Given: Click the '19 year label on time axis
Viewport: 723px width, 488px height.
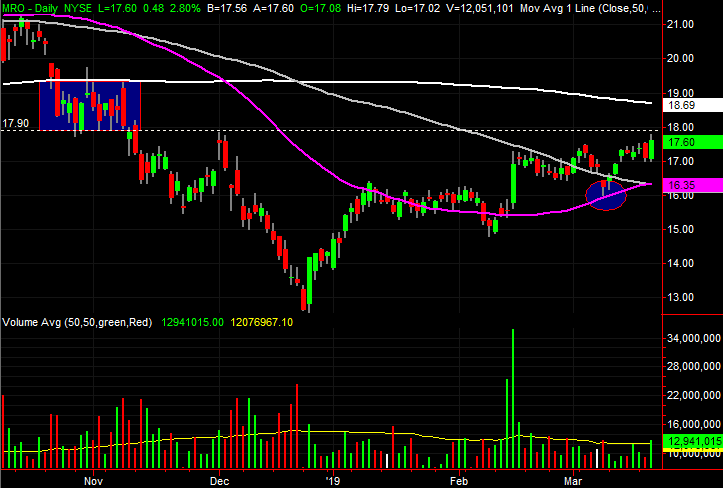Looking at the screenshot, I should (332, 481).
